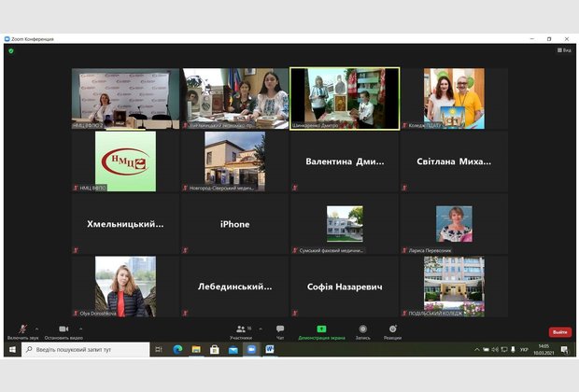Viewport: 579px width, 392px height.
Task: Click the Olya Doroshkova video thumbnail
Action: coord(125,287)
